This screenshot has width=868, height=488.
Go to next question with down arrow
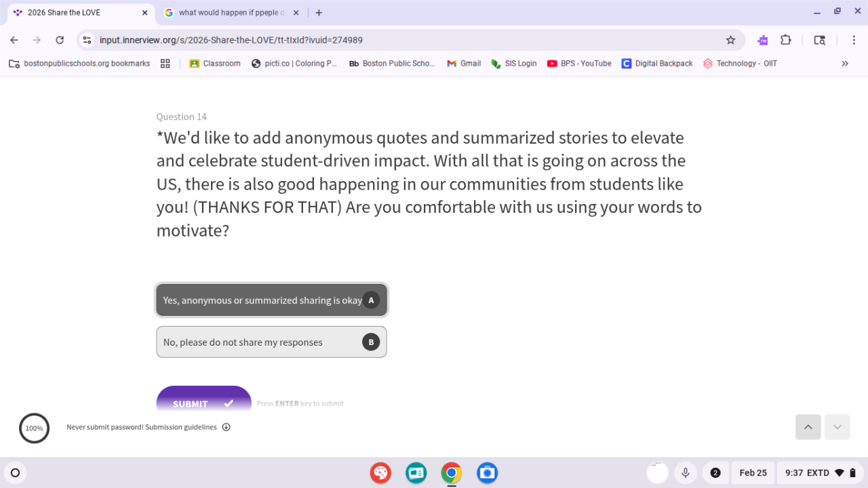point(837,427)
